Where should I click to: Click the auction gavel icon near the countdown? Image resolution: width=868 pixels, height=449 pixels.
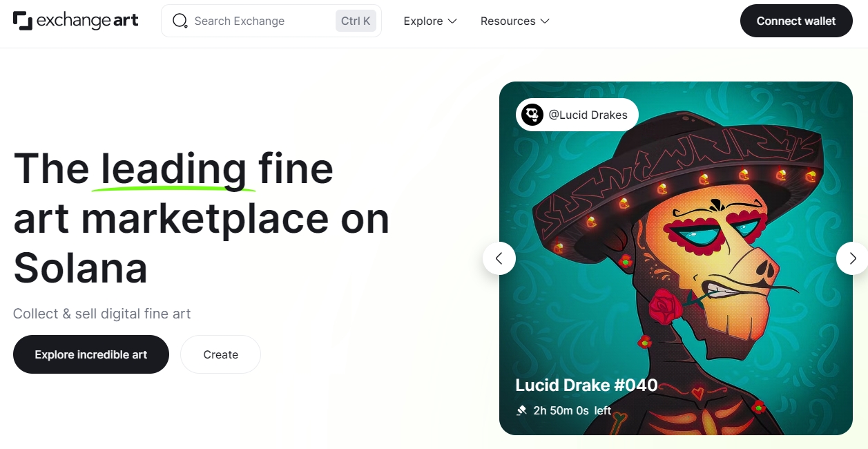click(x=521, y=410)
